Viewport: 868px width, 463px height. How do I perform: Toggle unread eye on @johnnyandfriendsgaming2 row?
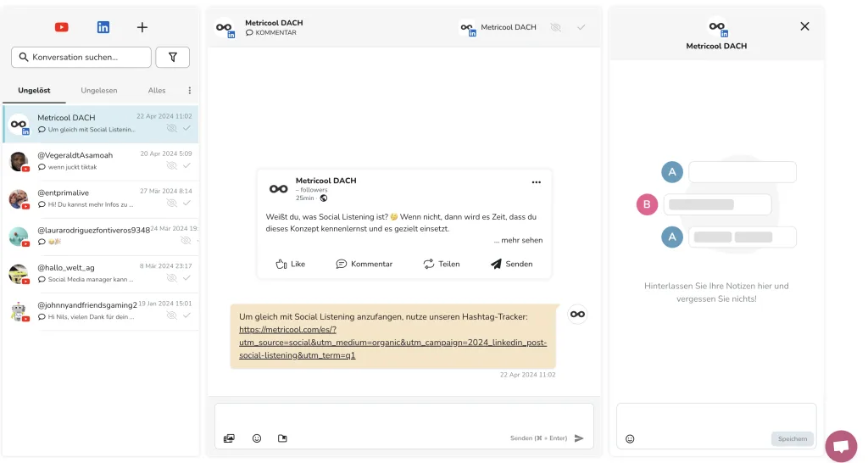point(171,315)
